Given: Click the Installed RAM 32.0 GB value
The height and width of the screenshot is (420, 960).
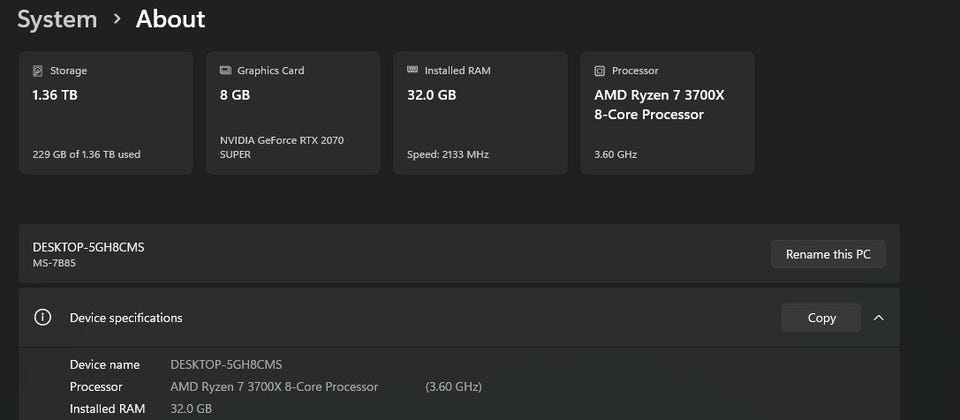Looking at the screenshot, I should pos(191,408).
